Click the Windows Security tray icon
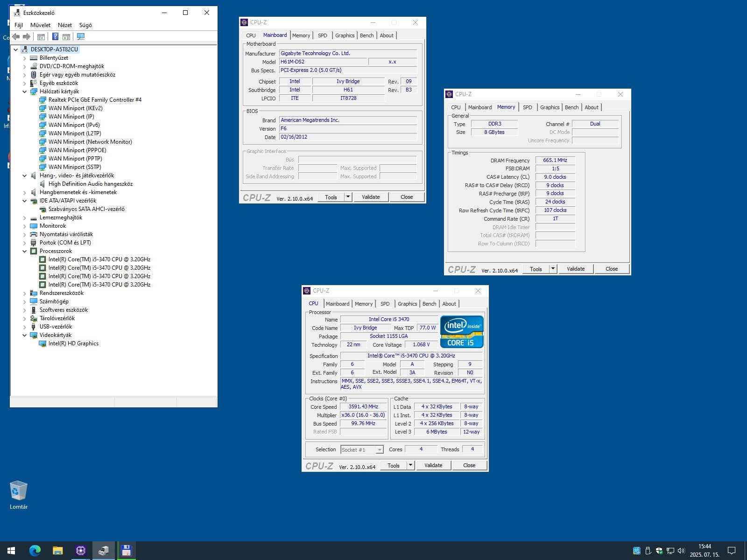Image resolution: width=747 pixels, height=560 pixels. click(659, 551)
